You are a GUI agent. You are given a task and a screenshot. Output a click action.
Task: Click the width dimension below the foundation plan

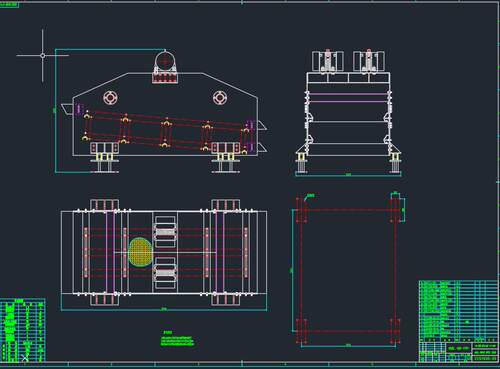(x=348, y=346)
